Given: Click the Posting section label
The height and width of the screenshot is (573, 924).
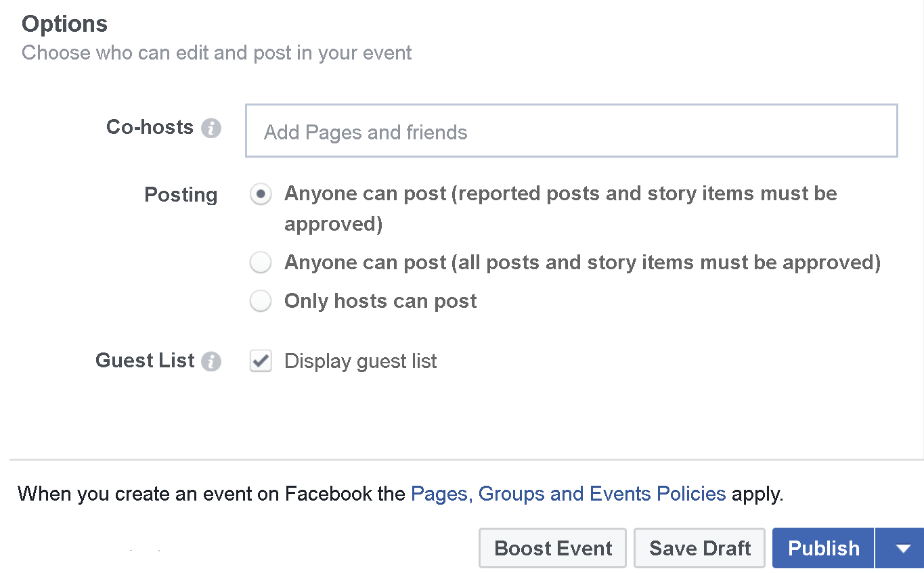Looking at the screenshot, I should click(x=181, y=195).
